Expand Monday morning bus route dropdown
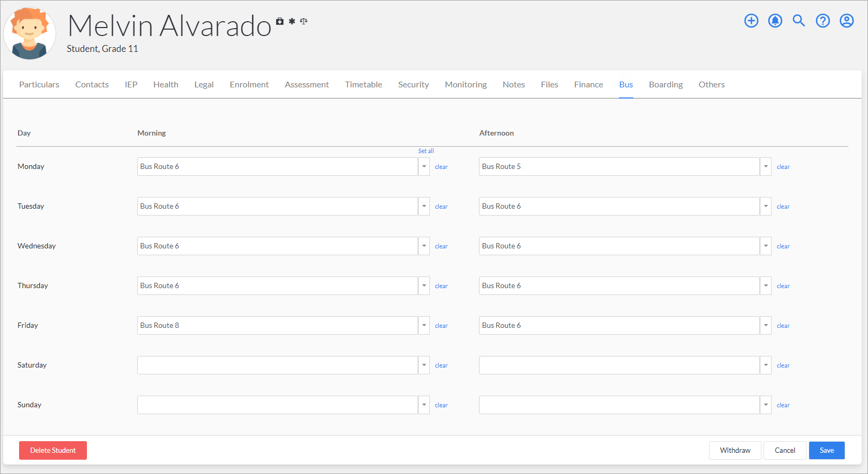This screenshot has width=868, height=474. point(423,166)
